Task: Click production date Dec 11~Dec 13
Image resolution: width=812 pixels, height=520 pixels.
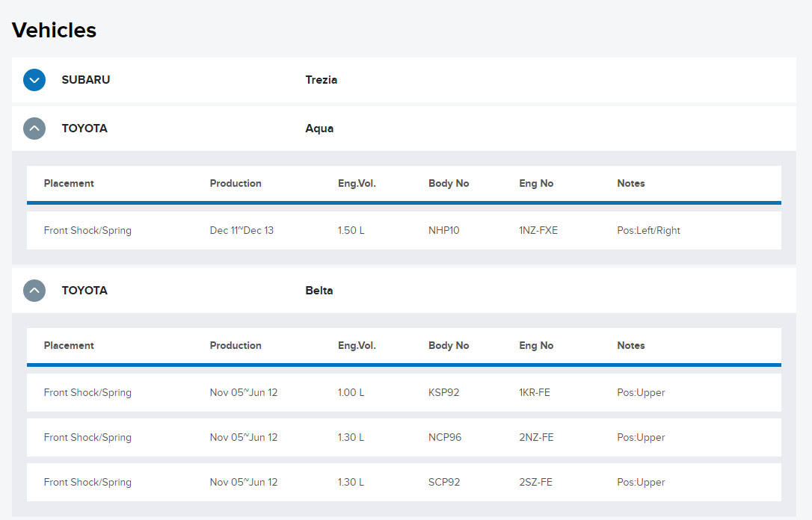Action: (242, 230)
